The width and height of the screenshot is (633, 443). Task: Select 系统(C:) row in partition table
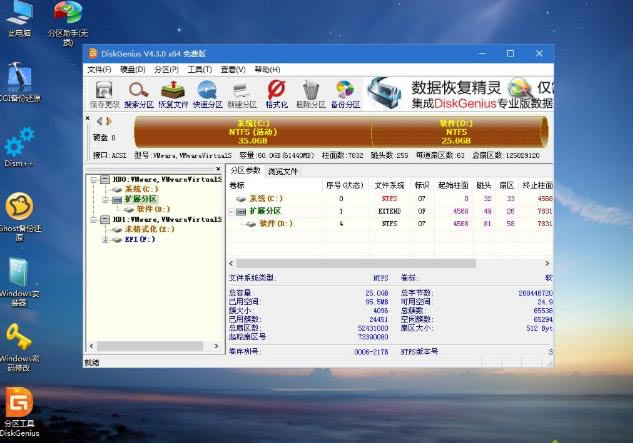[390, 199]
